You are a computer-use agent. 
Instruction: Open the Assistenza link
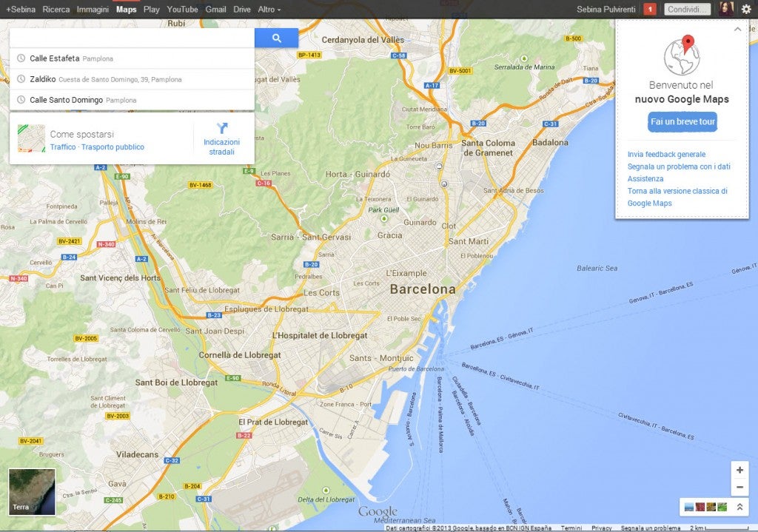click(645, 178)
